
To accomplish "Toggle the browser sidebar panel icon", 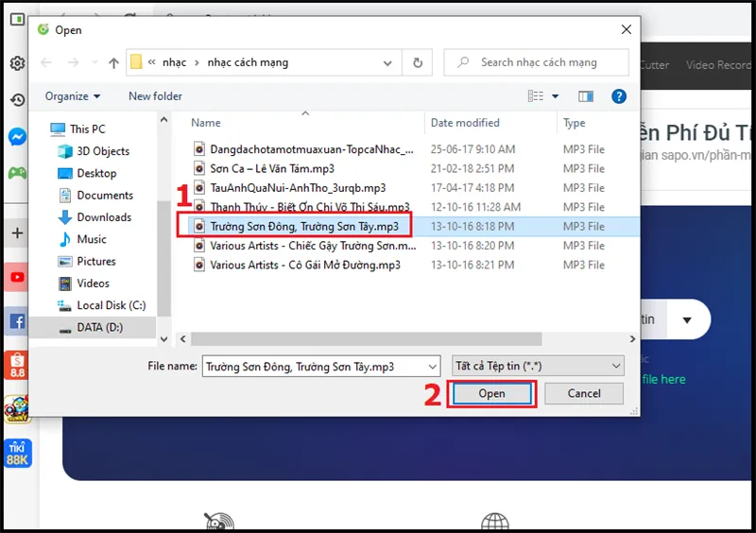I will coord(17,19).
